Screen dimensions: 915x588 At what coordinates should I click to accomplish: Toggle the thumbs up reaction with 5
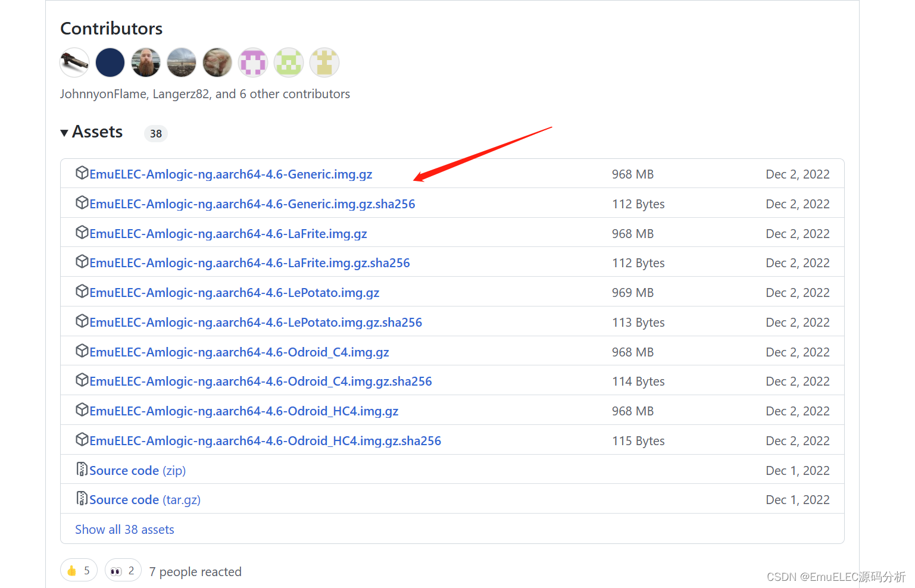79,571
